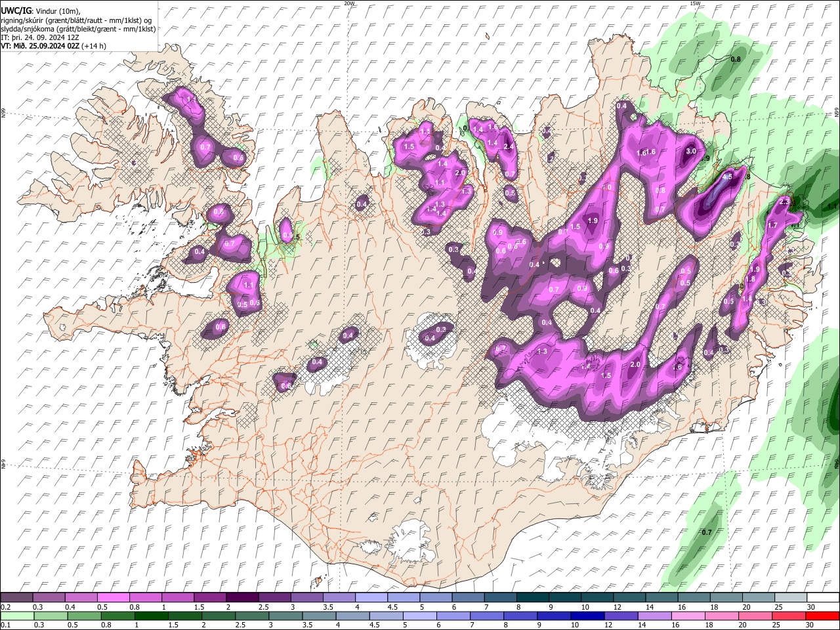Click the 'slydda/snjókoma' legend description line
The width and height of the screenshot is (840, 630).
[79, 29]
